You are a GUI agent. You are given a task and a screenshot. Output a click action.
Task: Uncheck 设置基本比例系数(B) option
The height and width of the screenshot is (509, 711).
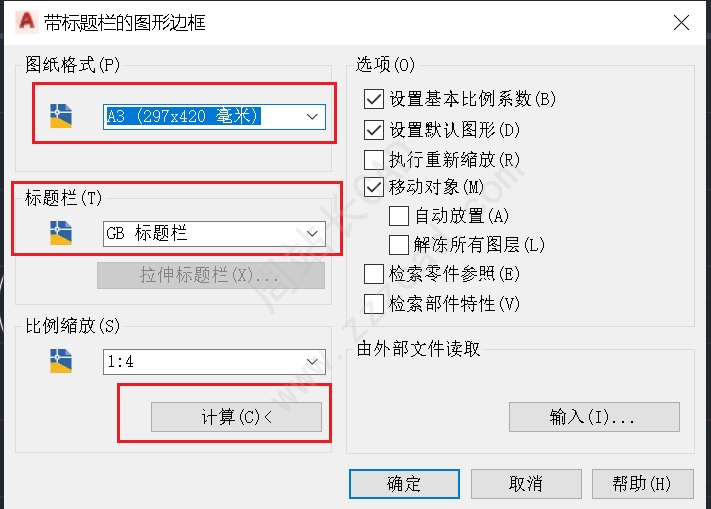coord(374,99)
